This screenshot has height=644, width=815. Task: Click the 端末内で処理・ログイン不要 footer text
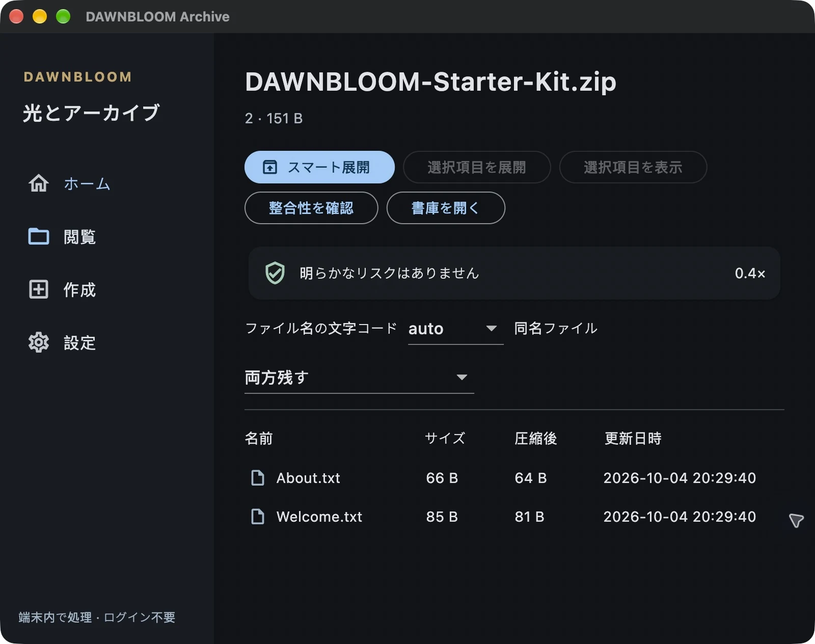[x=97, y=618]
